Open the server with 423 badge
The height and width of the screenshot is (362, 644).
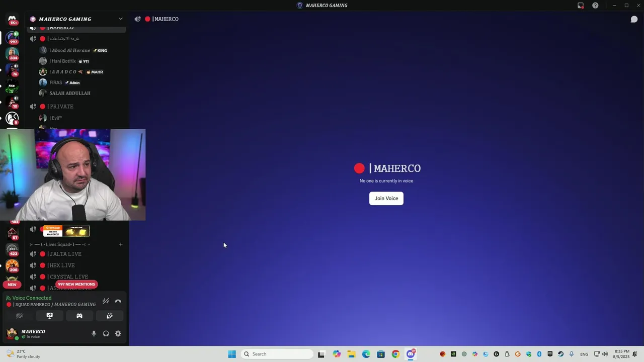point(12,249)
